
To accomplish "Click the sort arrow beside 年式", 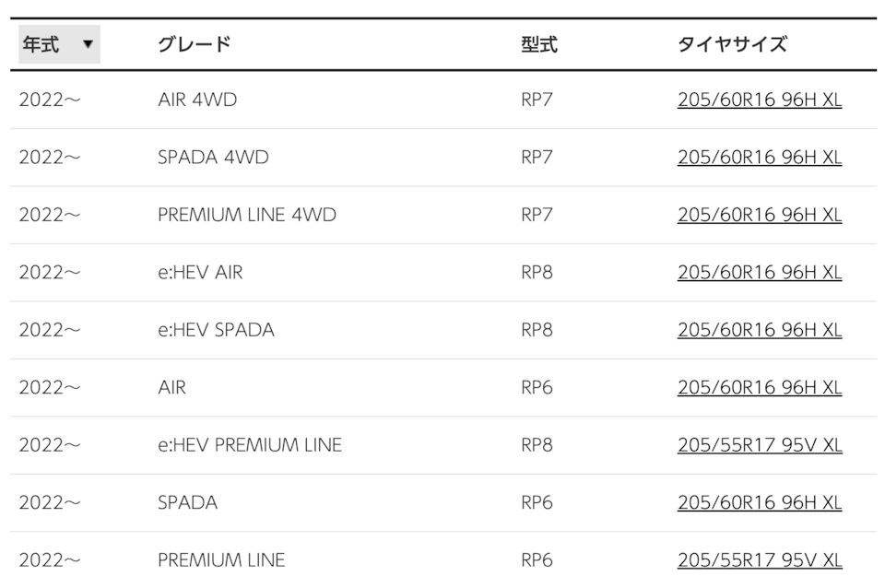I will click(88, 44).
